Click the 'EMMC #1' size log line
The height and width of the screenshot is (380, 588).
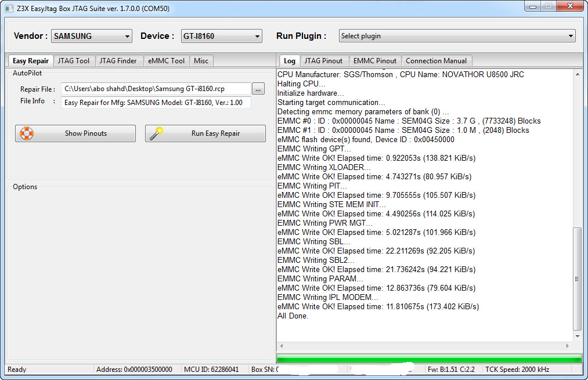pyautogui.click(x=403, y=131)
